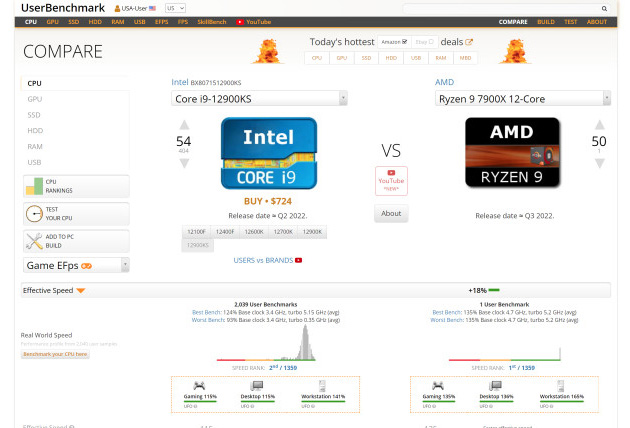This screenshot has width=630, height=428.
Task: Click the About button under VS
Action: (391, 213)
